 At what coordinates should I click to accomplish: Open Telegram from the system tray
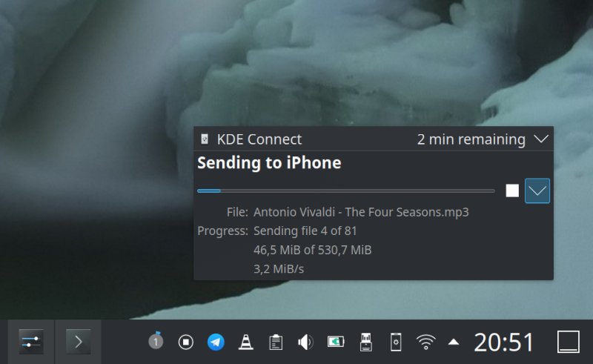click(216, 342)
